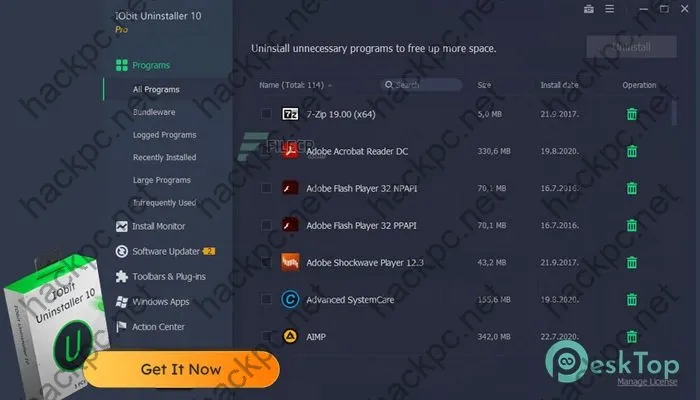
Task: Click the Uninstall button
Action: coord(631,47)
